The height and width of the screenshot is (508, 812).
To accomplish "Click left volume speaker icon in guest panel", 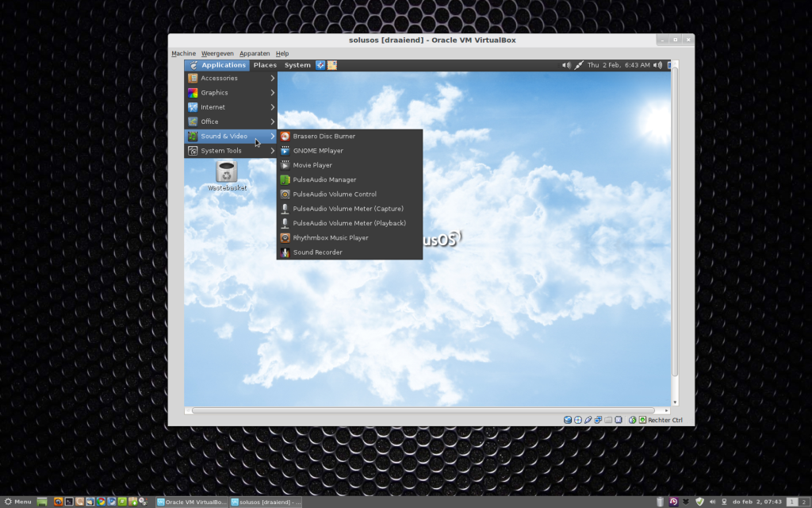I will point(566,65).
